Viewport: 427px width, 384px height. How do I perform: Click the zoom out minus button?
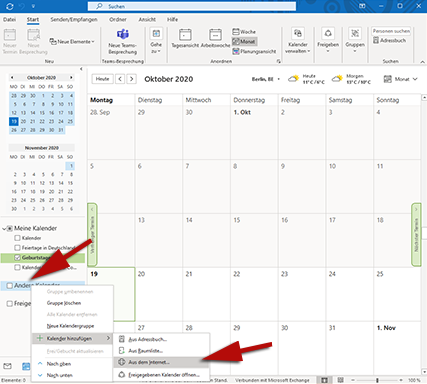pyautogui.click(x=353, y=380)
